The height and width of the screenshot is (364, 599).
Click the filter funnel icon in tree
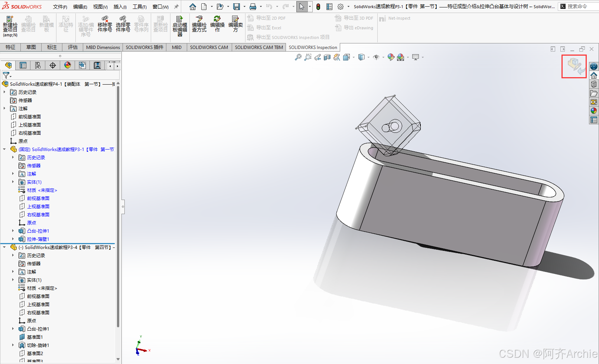coord(6,75)
